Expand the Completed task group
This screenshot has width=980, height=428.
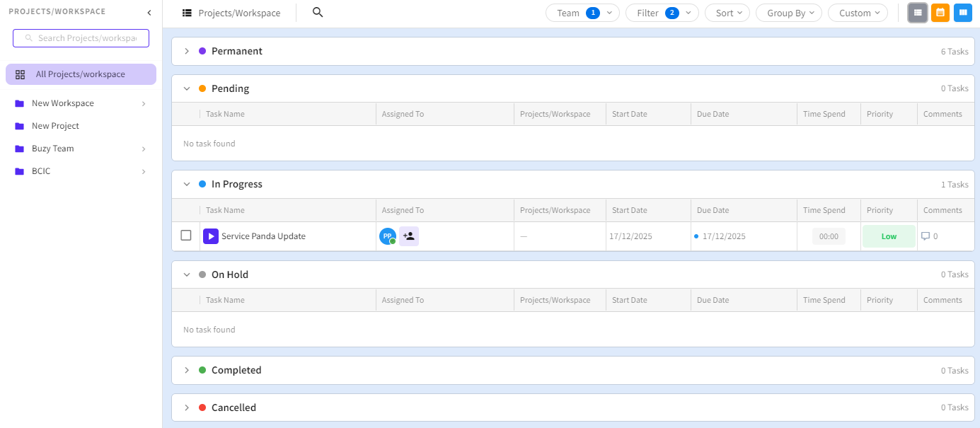coord(187,370)
